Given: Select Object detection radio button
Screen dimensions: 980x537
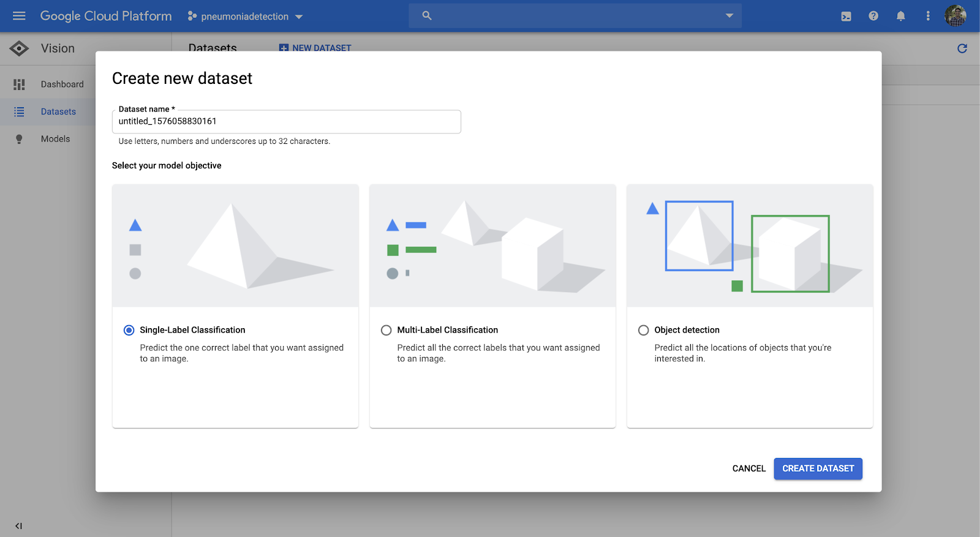Looking at the screenshot, I should pos(644,330).
